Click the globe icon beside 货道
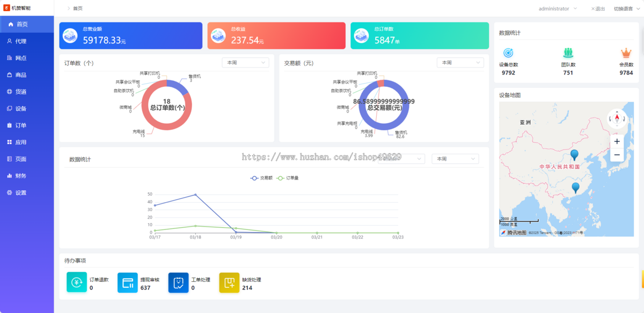 (10, 92)
